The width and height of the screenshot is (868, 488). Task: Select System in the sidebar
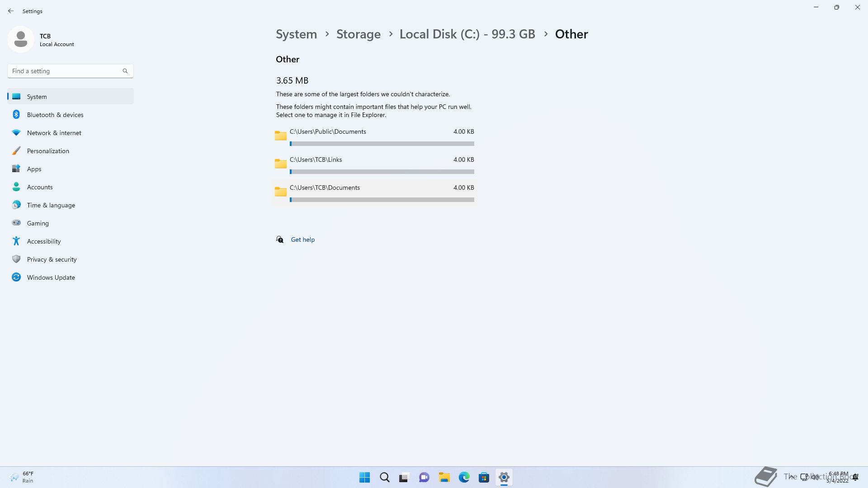(x=71, y=97)
